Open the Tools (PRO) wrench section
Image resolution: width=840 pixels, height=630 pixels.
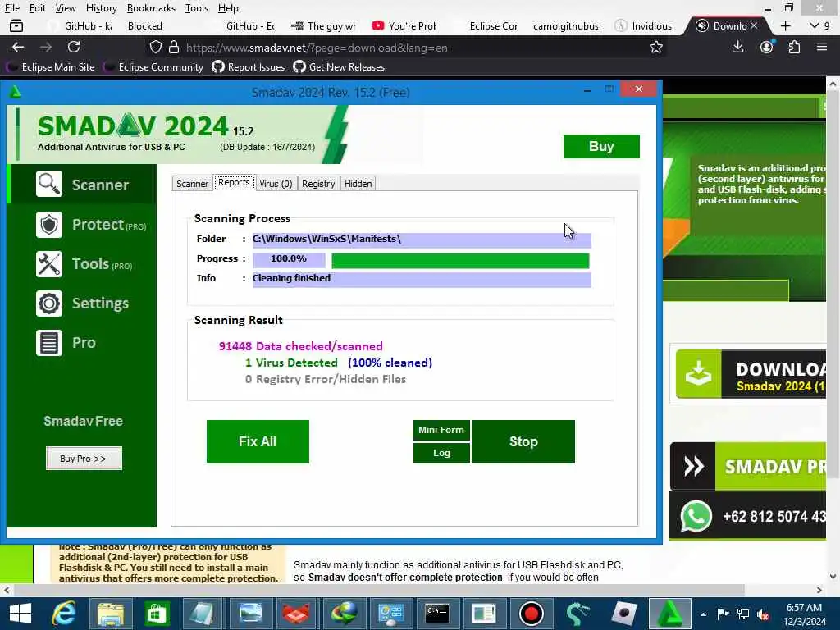[83, 264]
